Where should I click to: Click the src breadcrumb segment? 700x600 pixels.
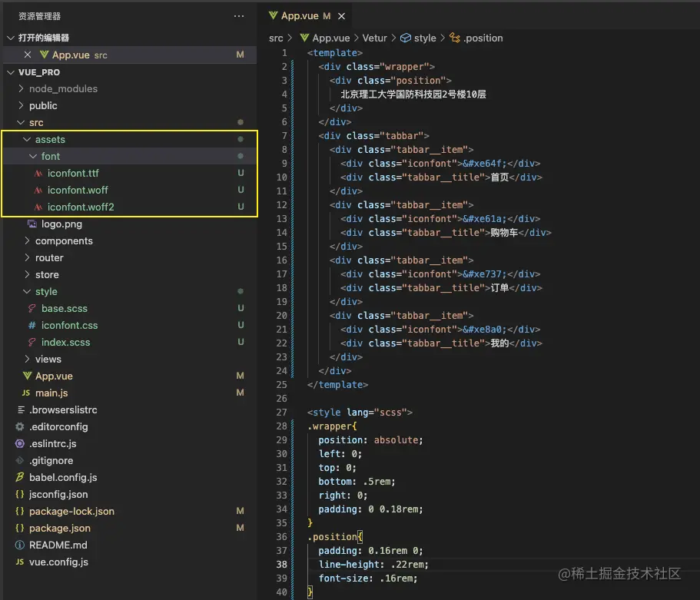point(276,38)
